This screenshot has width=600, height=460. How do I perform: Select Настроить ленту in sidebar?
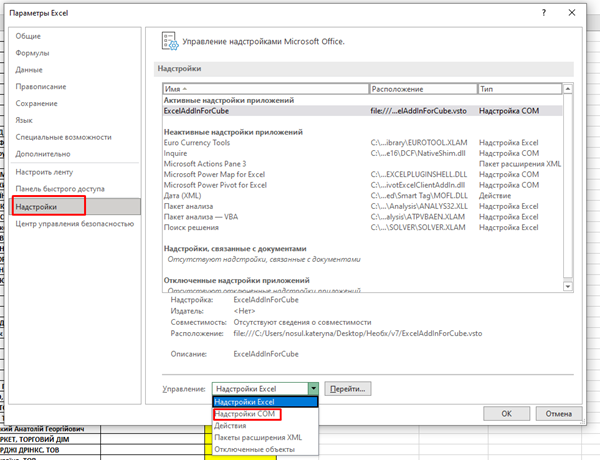pyautogui.click(x=44, y=172)
